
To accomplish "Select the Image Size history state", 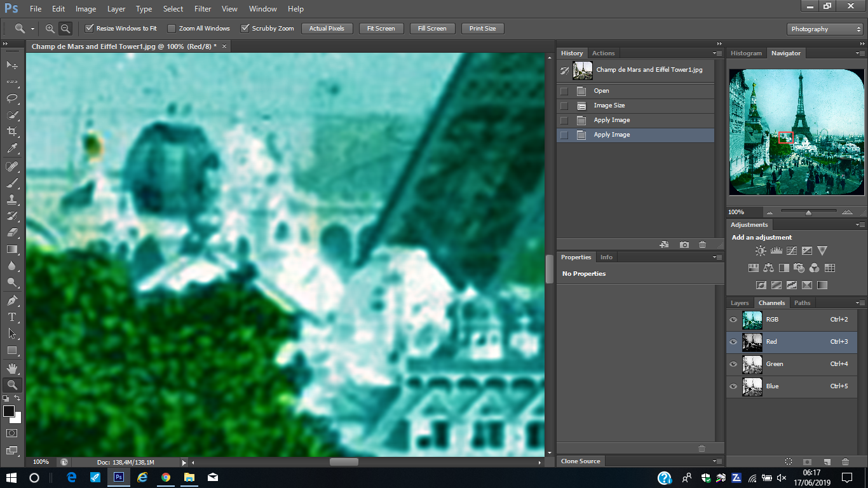I will pos(609,105).
